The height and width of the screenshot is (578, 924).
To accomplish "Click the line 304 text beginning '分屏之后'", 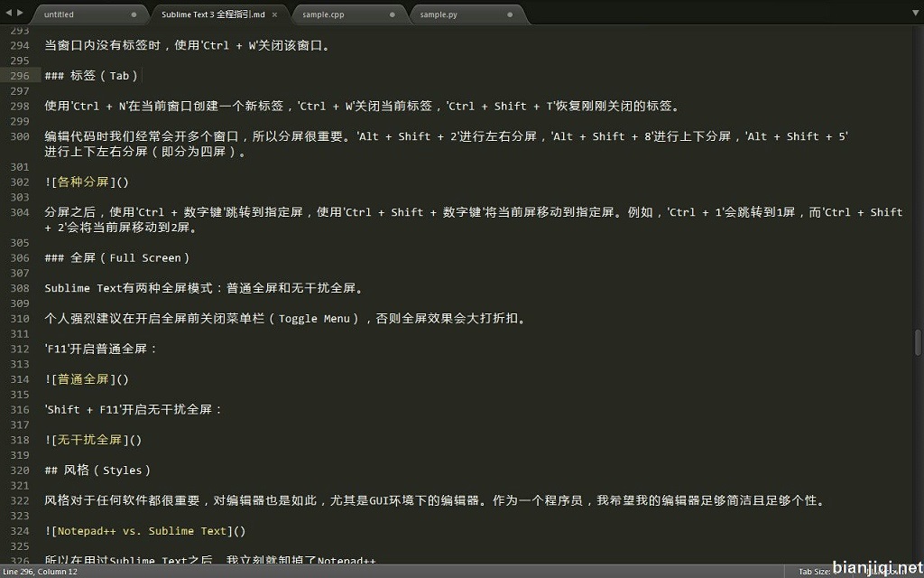I will [474, 219].
